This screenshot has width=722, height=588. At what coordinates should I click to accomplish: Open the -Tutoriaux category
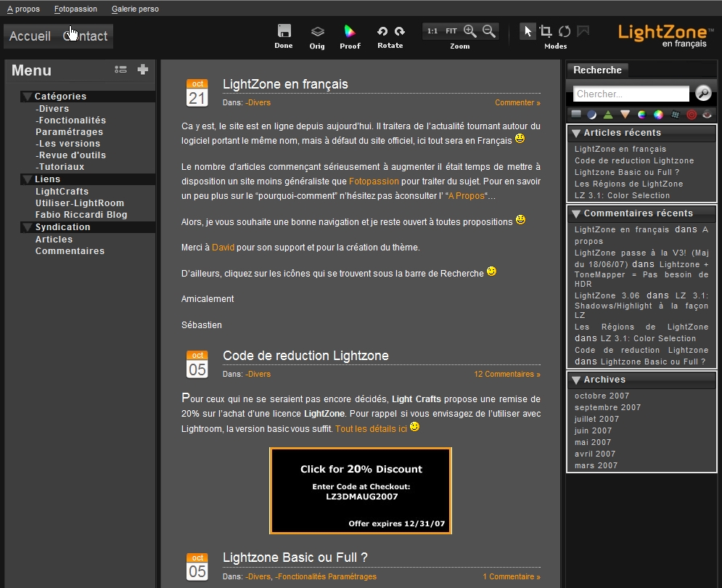click(60, 167)
